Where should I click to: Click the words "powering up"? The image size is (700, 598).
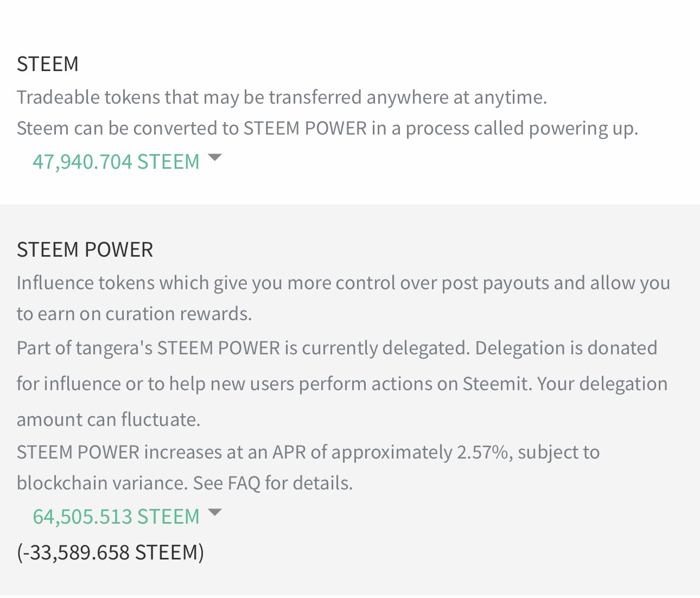click(x=583, y=129)
